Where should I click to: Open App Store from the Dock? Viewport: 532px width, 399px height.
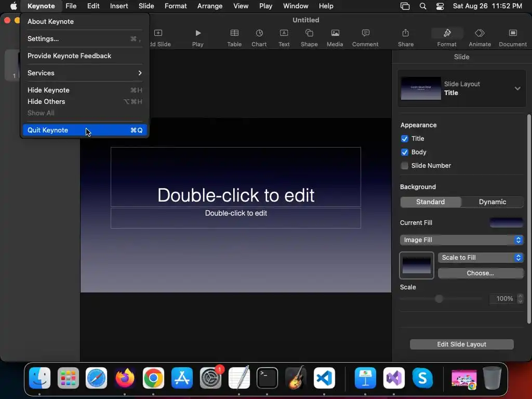coord(182,378)
